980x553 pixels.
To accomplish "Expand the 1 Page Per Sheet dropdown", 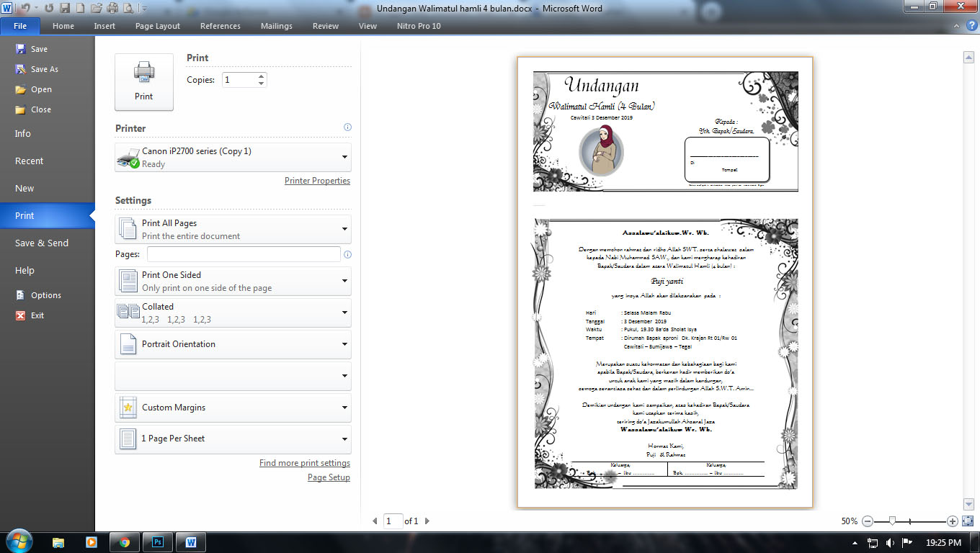I will [233, 439].
